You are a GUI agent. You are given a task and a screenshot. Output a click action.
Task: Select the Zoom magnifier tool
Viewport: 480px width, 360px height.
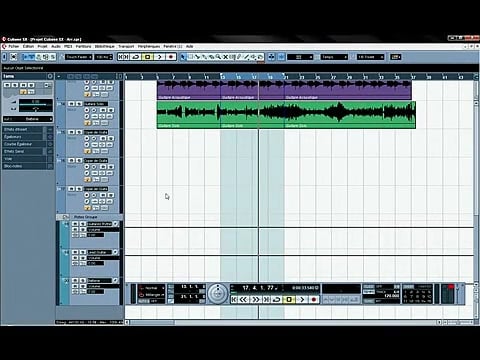pos(218,57)
